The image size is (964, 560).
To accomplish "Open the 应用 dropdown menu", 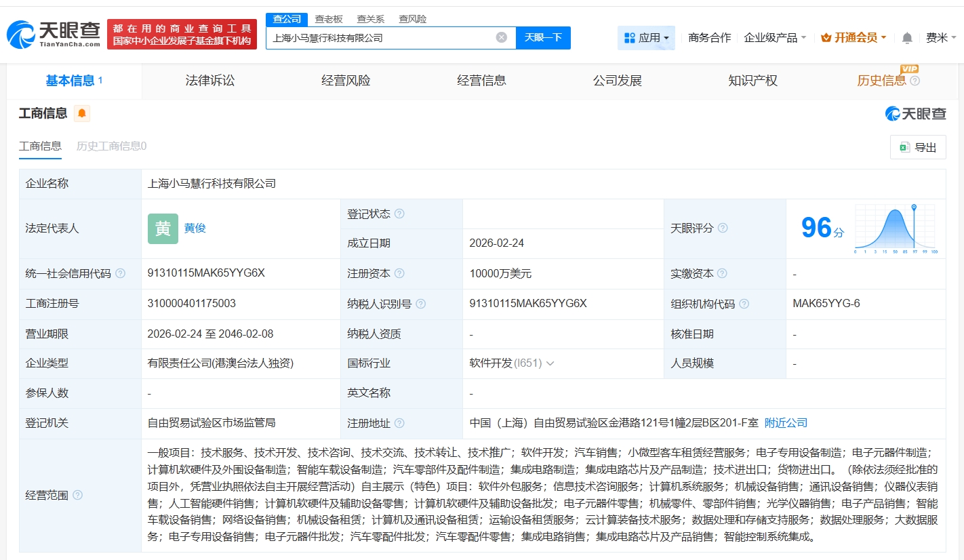I will 646,38.
